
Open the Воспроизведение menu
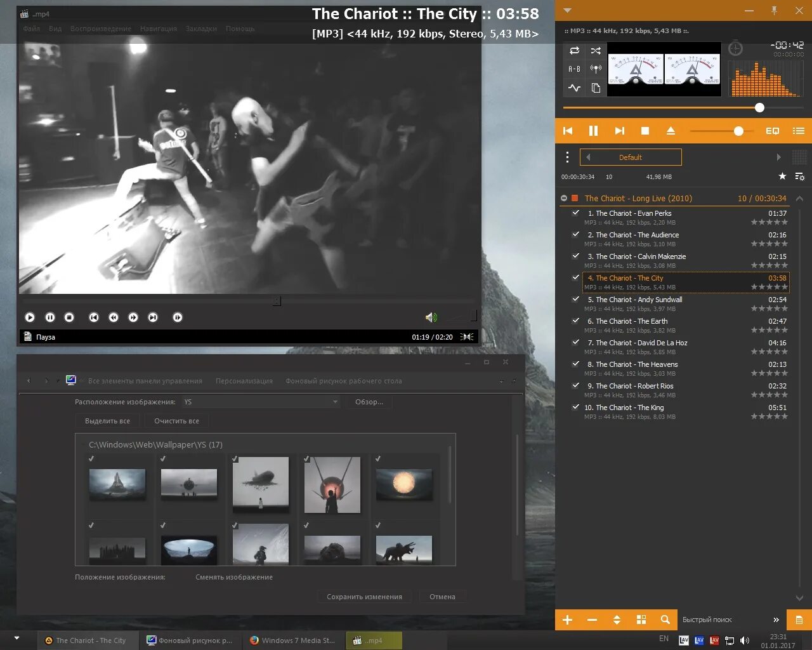pos(101,29)
